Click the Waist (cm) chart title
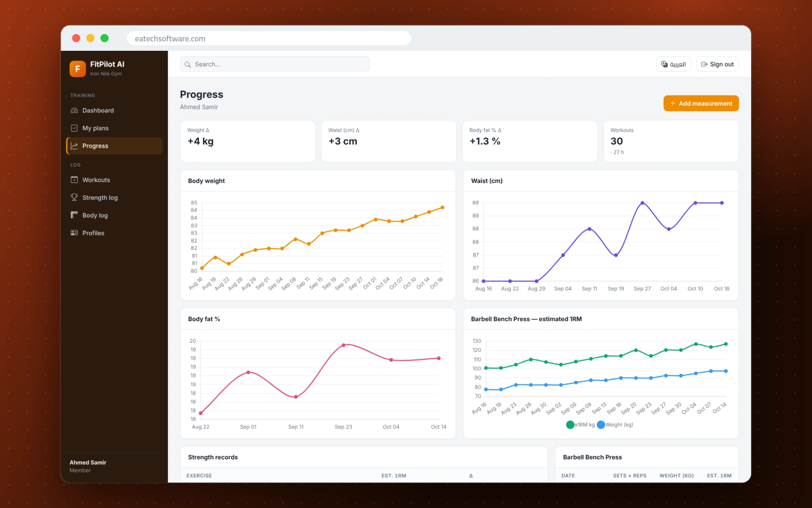Viewport: 812px width, 508px height. [x=487, y=181]
